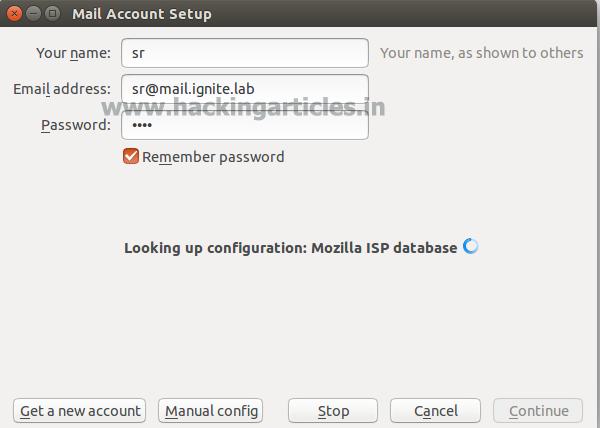Click the spinning loading indicator icon

click(x=471, y=247)
